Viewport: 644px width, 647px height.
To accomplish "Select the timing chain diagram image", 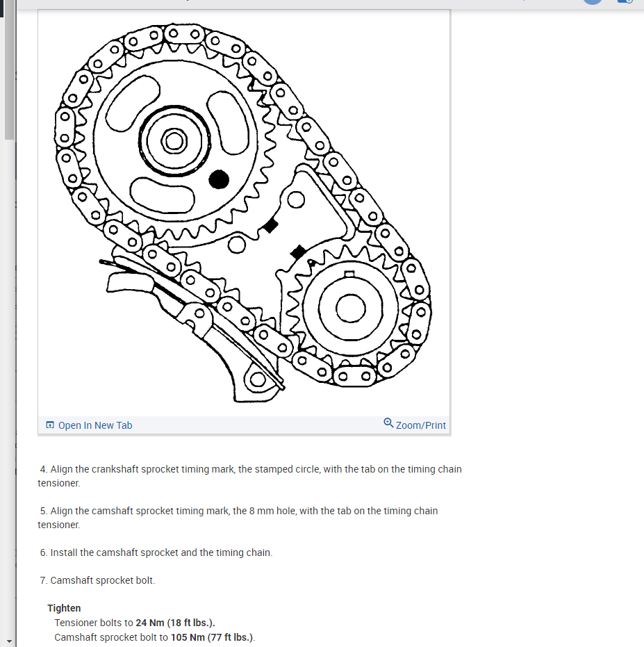I will click(x=243, y=213).
